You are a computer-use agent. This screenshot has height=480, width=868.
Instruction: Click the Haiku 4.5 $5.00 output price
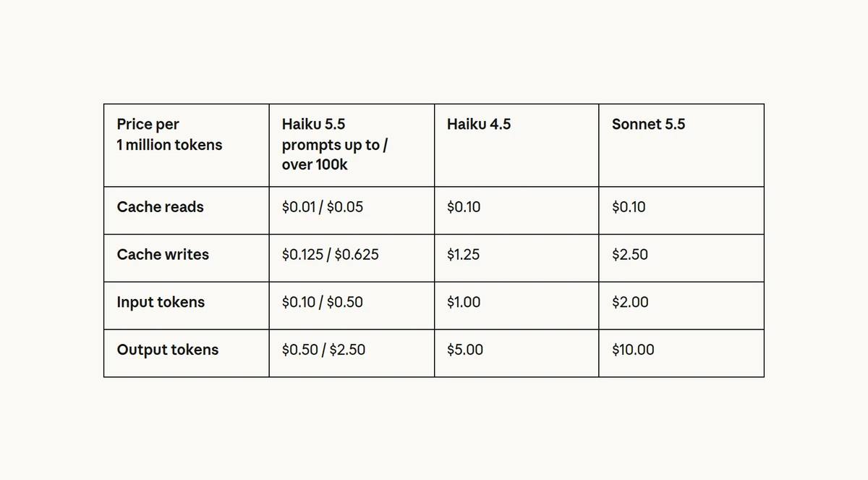click(x=516, y=353)
